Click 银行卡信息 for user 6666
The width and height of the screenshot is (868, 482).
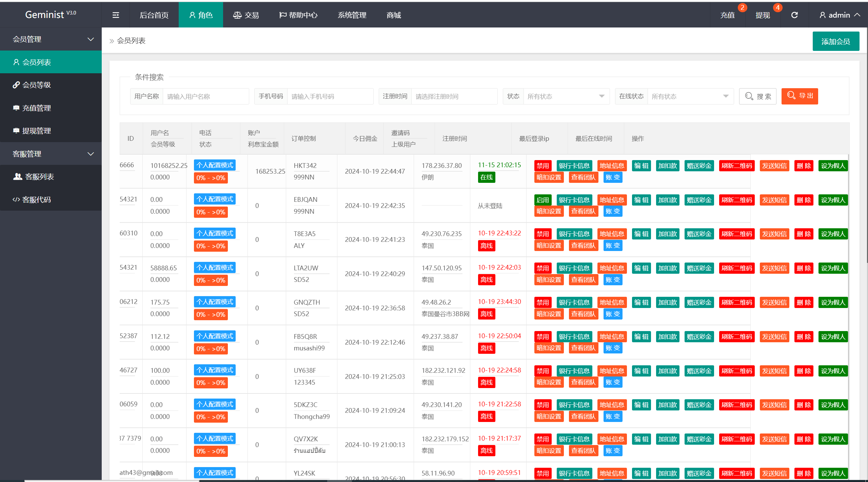pos(574,166)
